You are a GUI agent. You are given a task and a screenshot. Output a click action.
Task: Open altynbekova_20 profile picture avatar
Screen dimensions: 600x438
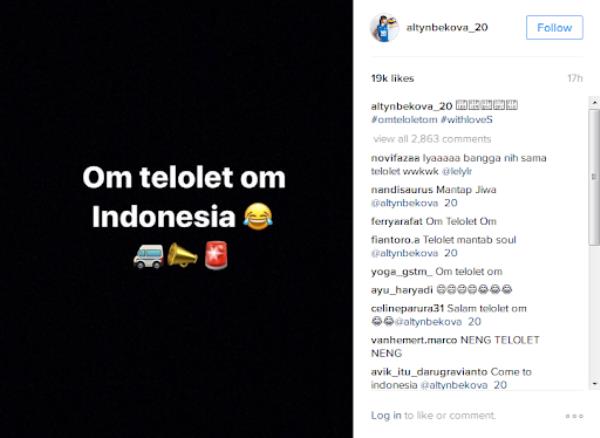coord(385,28)
